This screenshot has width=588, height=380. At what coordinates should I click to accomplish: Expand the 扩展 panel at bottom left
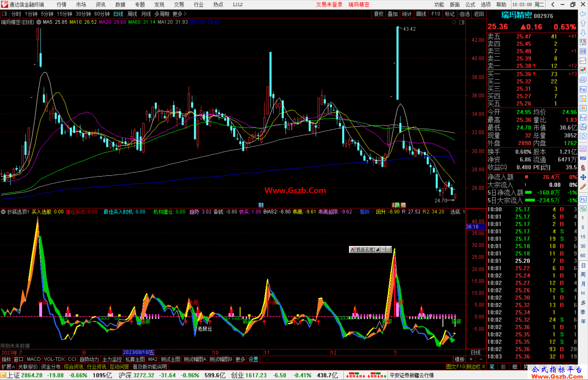(8, 367)
